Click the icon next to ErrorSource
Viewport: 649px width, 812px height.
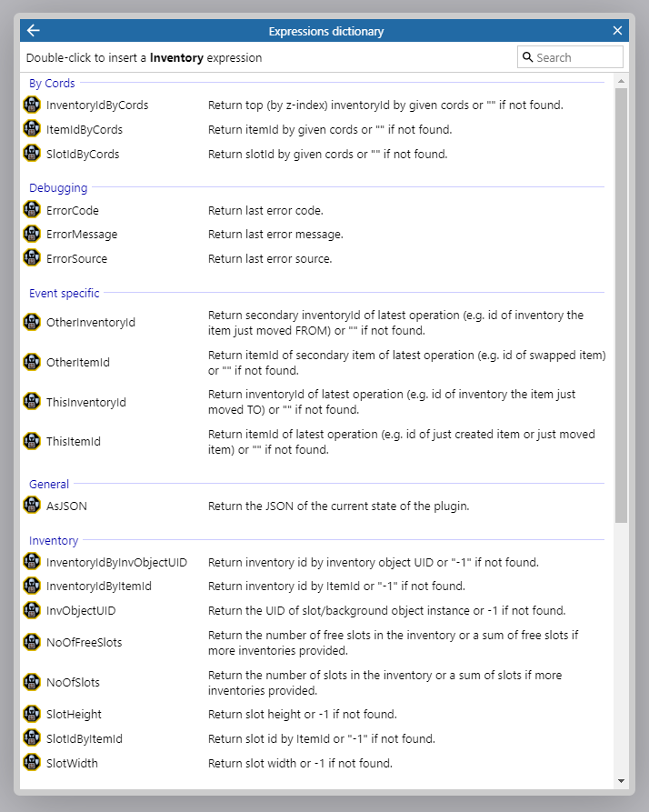tap(32, 258)
